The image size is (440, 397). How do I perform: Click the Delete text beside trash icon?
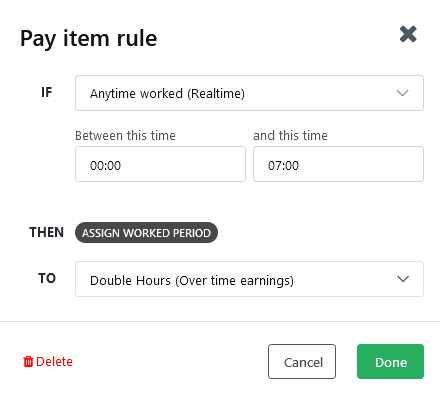[x=54, y=362]
